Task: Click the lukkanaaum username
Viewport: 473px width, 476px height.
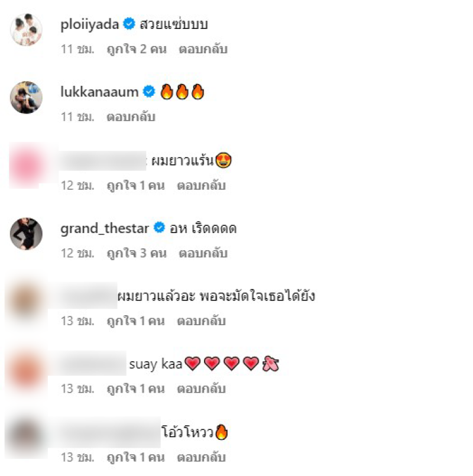Action: 99,92
